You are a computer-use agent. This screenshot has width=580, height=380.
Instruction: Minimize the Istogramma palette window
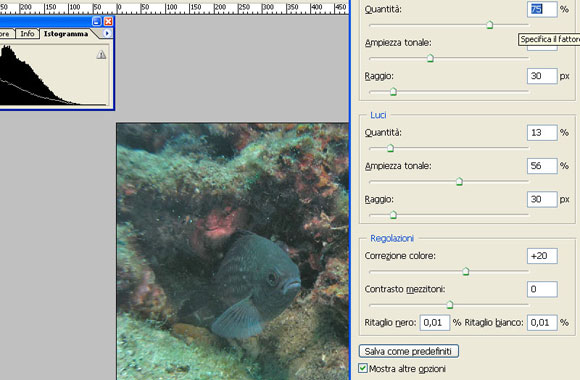click(x=97, y=21)
